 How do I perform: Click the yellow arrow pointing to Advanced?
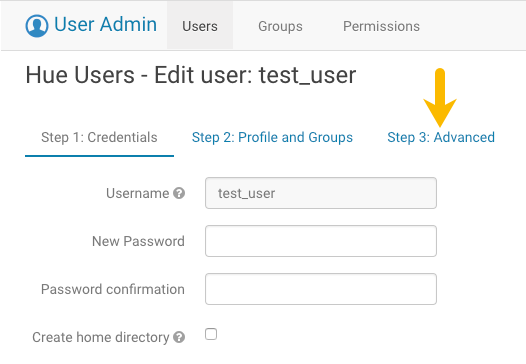[440, 98]
